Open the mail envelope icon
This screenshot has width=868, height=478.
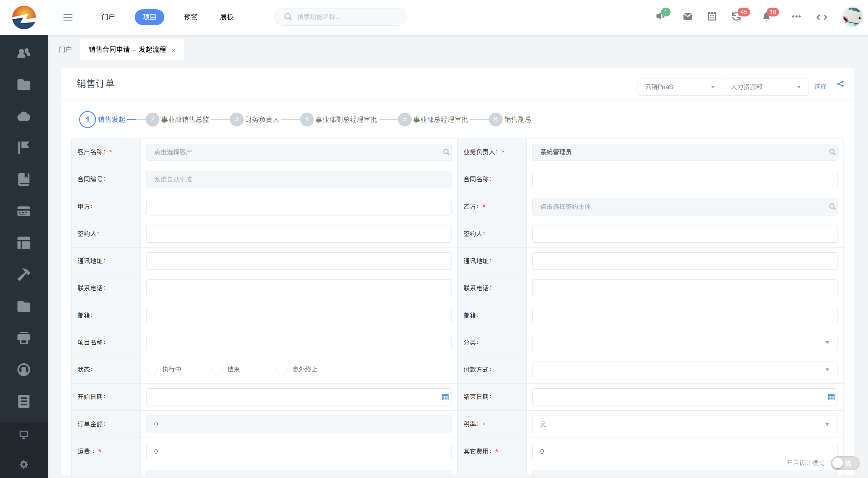pos(687,17)
